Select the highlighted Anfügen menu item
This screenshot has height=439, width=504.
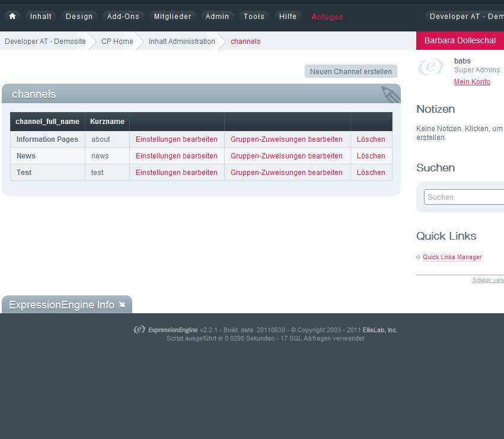point(327,17)
